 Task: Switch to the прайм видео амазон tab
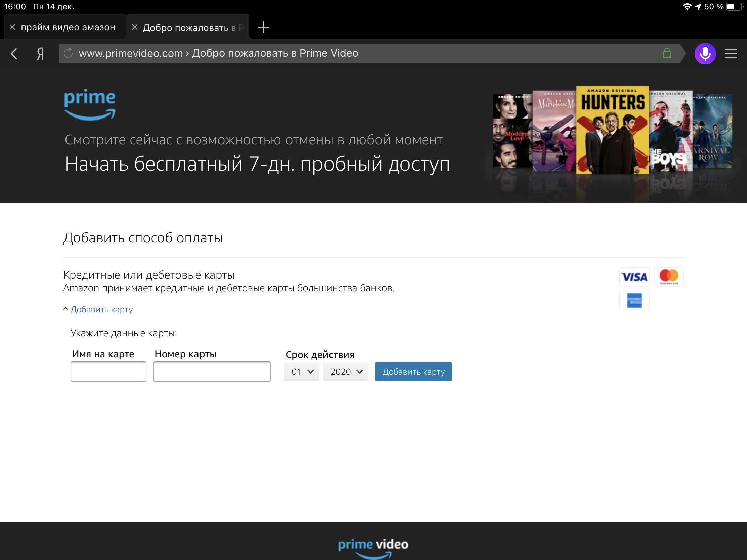(x=68, y=27)
